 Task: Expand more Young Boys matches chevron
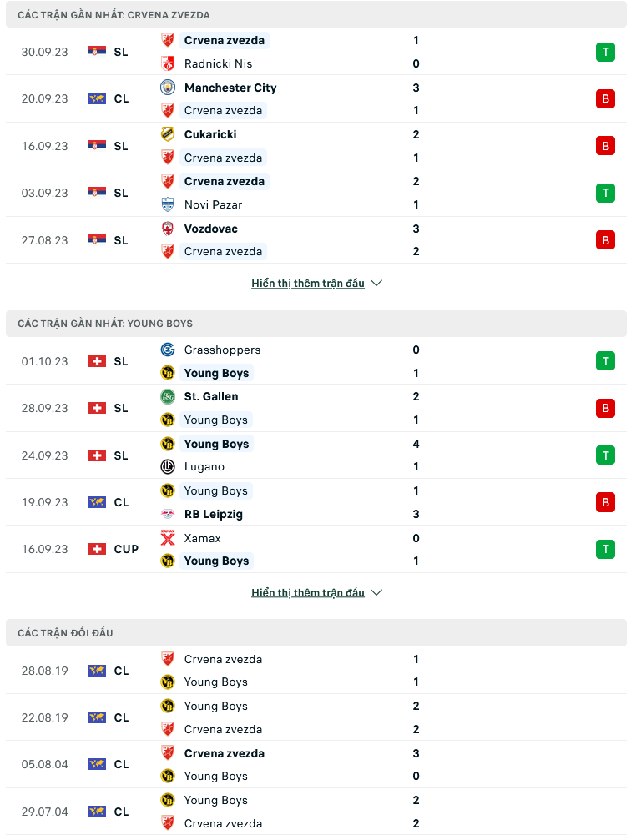376,592
